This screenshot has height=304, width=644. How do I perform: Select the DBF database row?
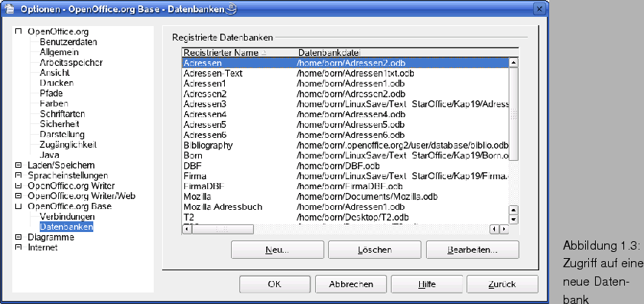[x=345, y=165]
